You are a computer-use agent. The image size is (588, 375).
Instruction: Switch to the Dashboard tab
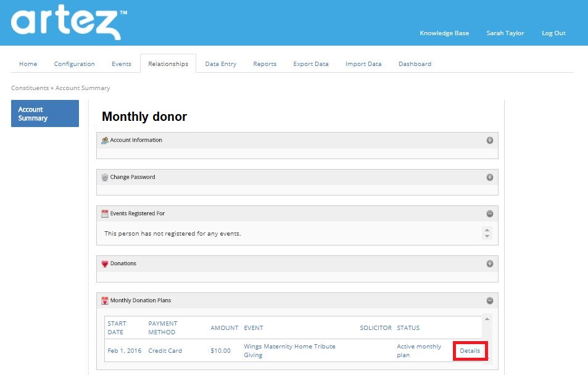(415, 64)
